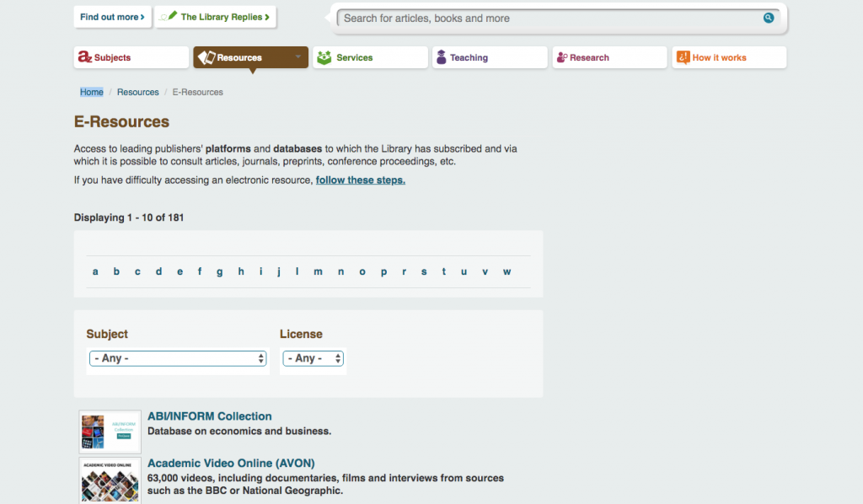Filter resources by letter p
Screen dimensions: 863x504
click(383, 272)
